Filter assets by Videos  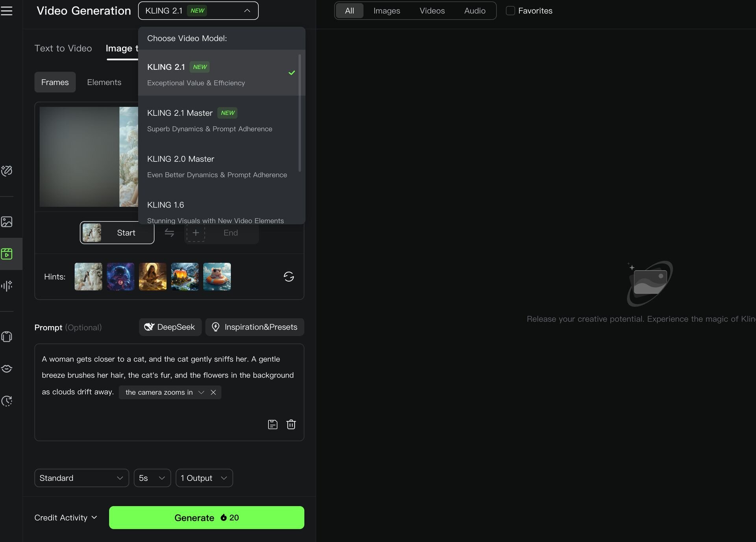point(432,11)
